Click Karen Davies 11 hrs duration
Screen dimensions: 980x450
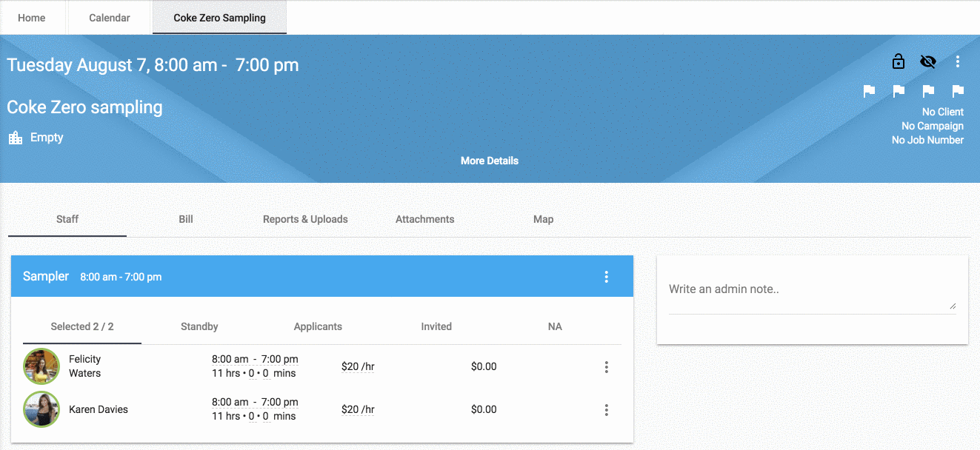tap(226, 417)
